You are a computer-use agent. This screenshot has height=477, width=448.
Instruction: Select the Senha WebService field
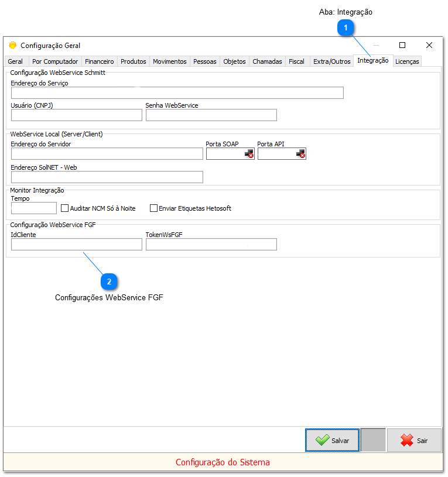[211, 115]
